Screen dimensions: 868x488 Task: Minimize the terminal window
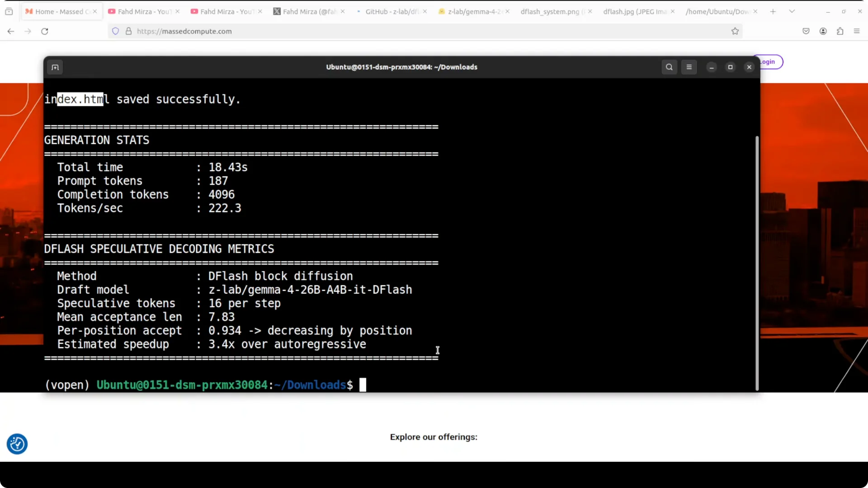(x=712, y=67)
